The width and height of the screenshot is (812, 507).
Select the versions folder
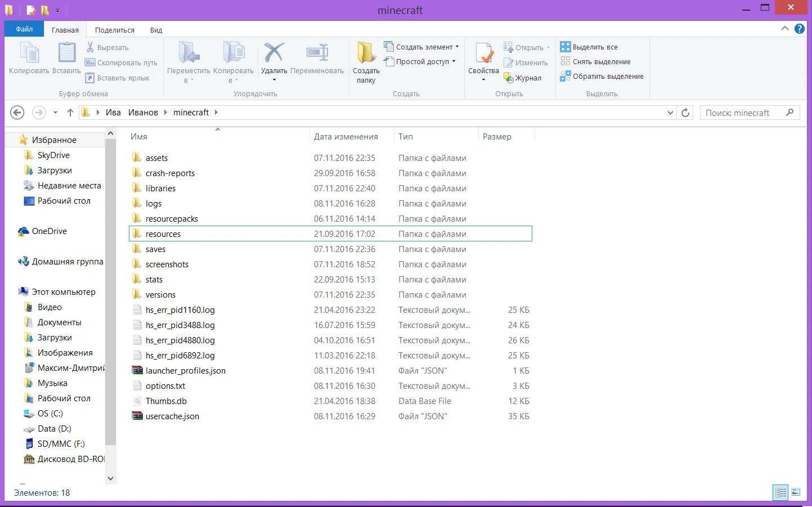[330, 295]
